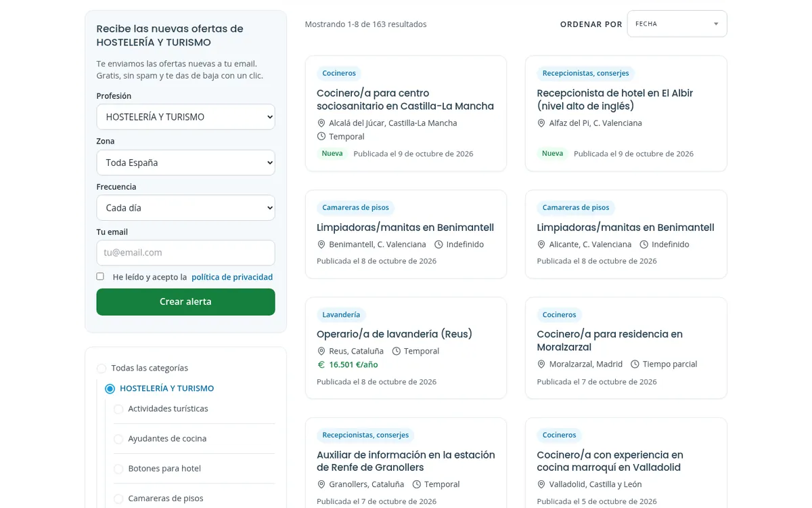Click location pin beside Valladolid, Castilla y León
The image size is (812, 508).
[541, 485]
